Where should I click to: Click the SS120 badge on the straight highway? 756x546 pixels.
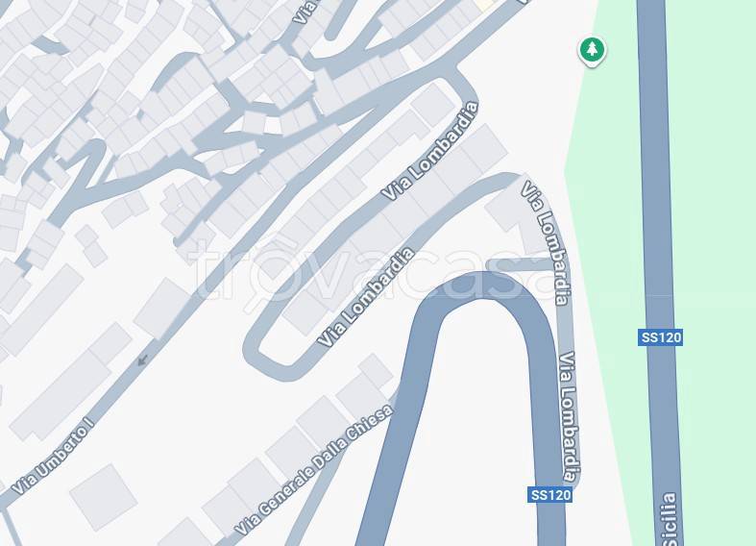coord(660,337)
